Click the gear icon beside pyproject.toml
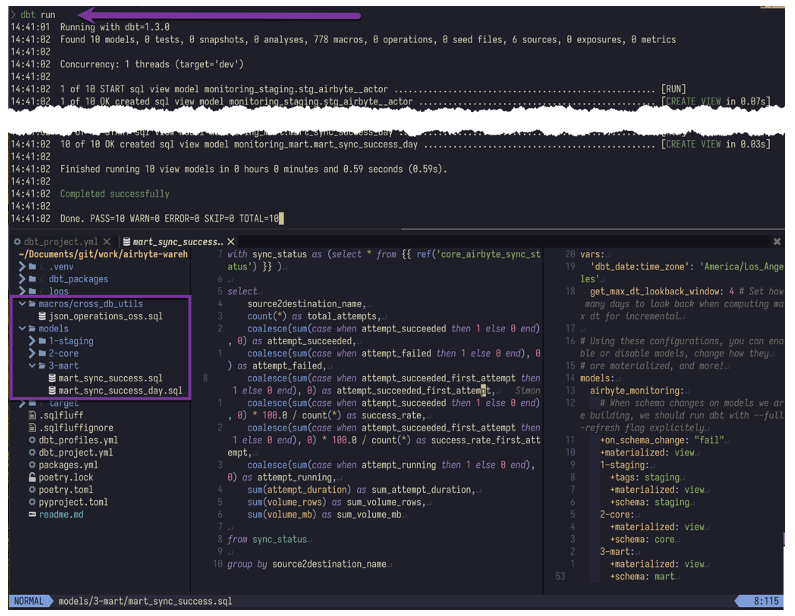 coord(32,502)
